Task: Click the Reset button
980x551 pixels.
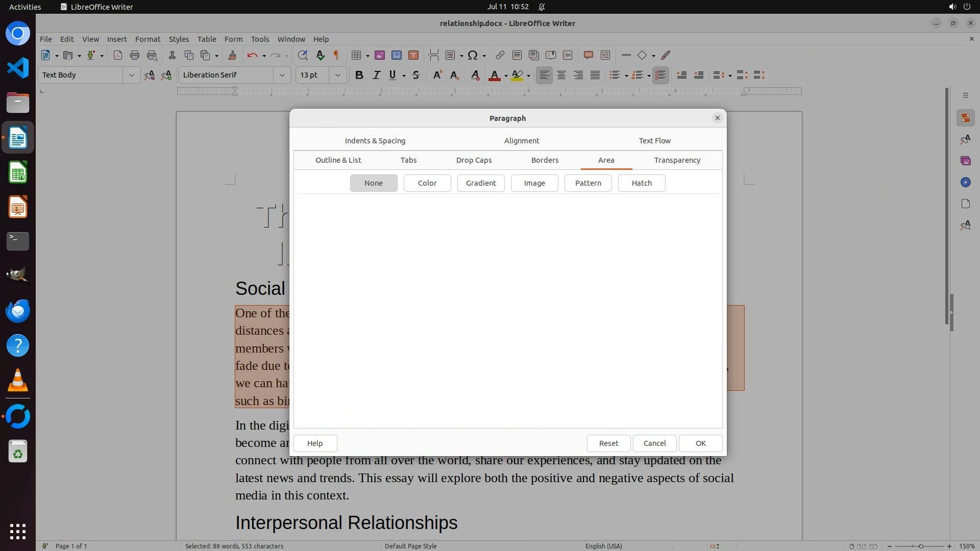Action: coord(608,443)
